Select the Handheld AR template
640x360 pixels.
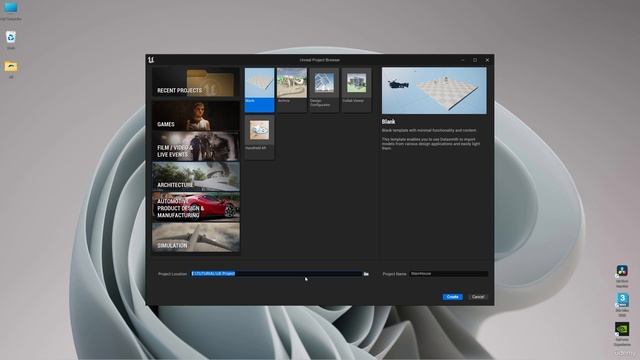coord(260,137)
